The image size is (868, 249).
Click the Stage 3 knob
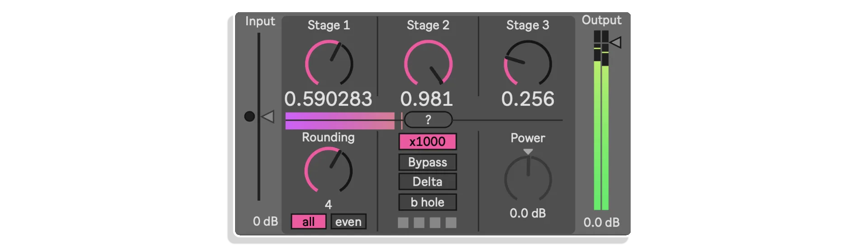tap(528, 63)
